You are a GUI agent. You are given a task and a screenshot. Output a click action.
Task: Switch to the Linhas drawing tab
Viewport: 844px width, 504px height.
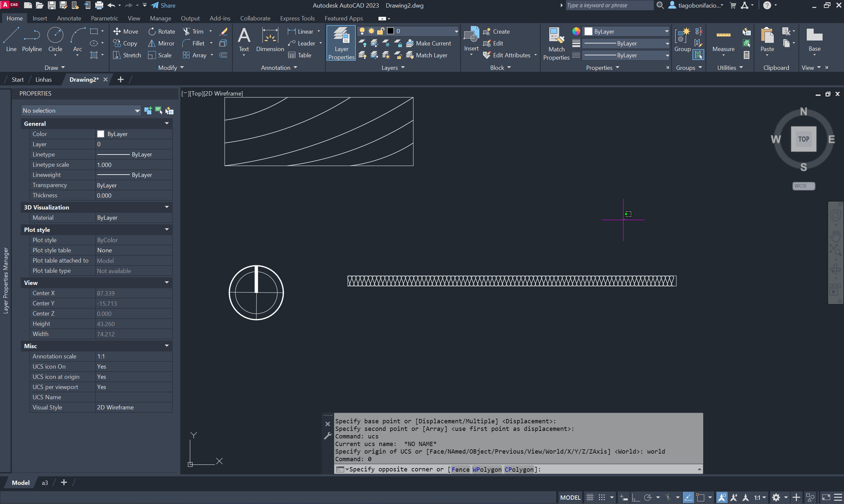[44, 79]
